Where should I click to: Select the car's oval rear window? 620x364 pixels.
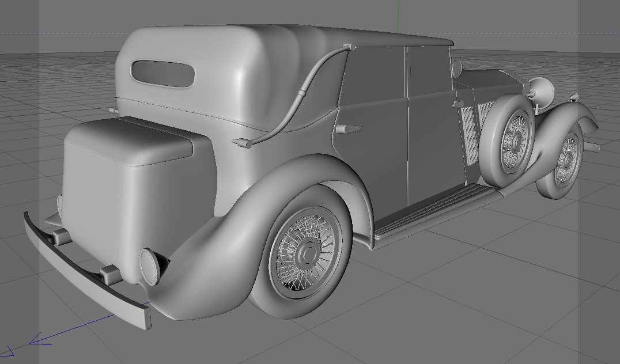point(163,74)
